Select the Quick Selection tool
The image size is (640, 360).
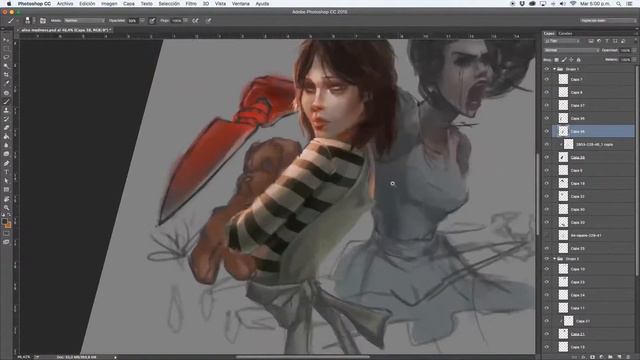[6, 66]
